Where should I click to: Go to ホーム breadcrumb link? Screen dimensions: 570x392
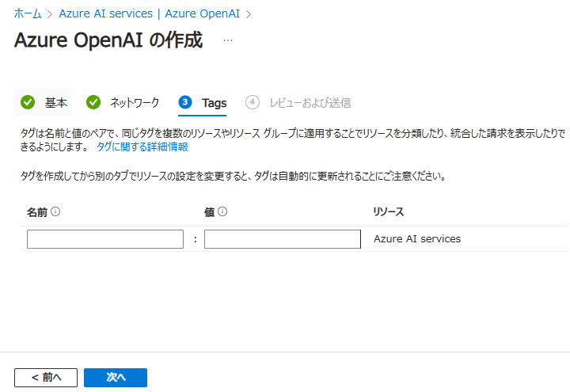pyautogui.click(x=28, y=13)
